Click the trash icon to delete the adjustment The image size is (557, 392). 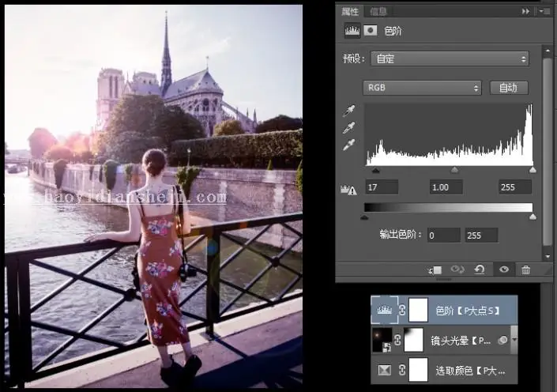tap(525, 270)
